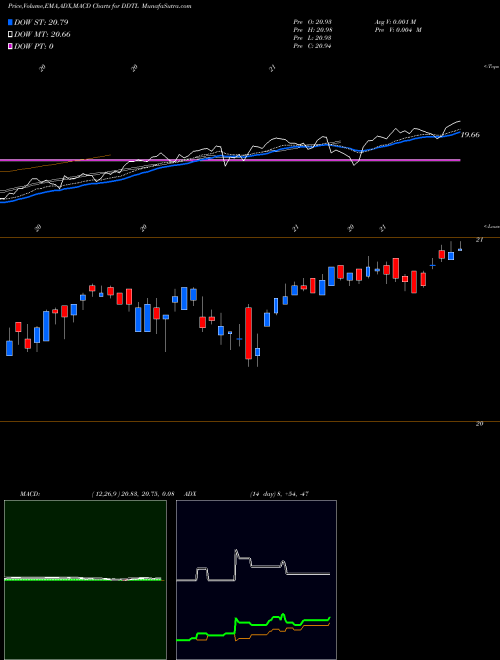Screen dimensions: 500x660
Task: Click the 20 price axis label
Action: tap(479, 424)
